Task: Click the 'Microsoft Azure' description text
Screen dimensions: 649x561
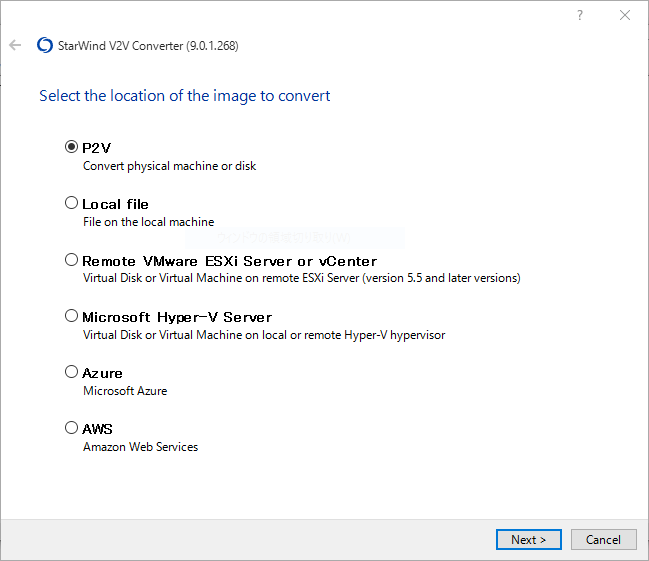Action: [125, 391]
